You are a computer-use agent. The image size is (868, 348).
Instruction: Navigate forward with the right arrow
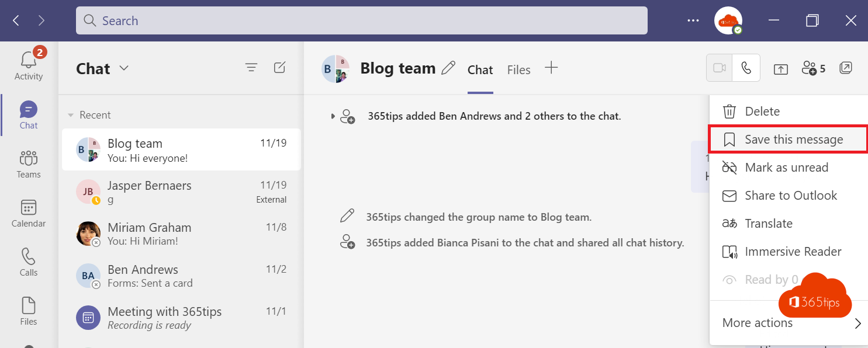(x=41, y=21)
